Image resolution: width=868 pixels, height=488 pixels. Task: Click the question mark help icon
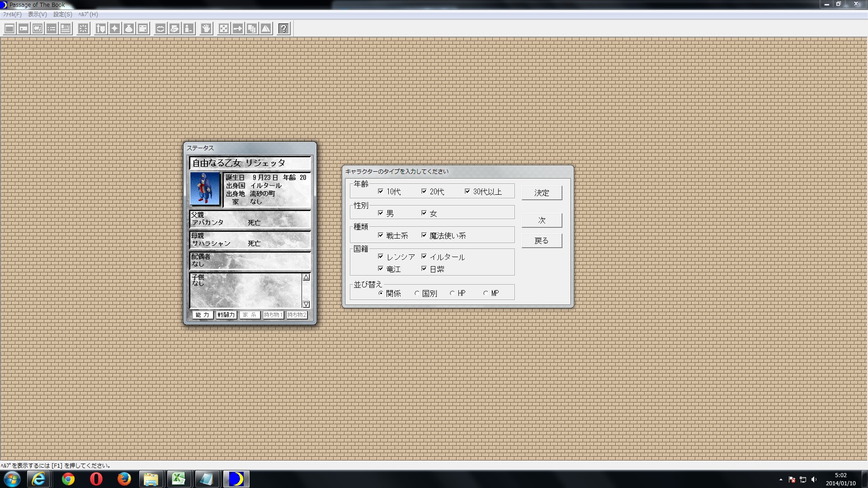pyautogui.click(x=283, y=29)
